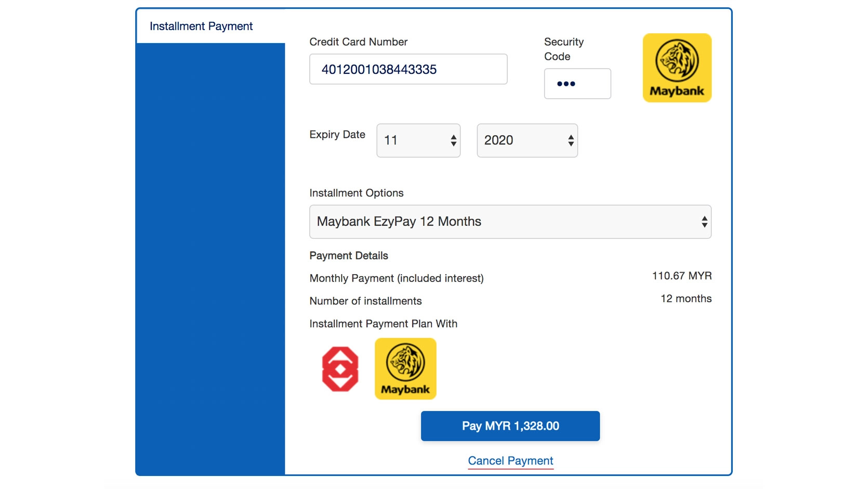Switch to the Installment Payment tab
The height and width of the screenshot is (489, 868).
click(x=201, y=26)
